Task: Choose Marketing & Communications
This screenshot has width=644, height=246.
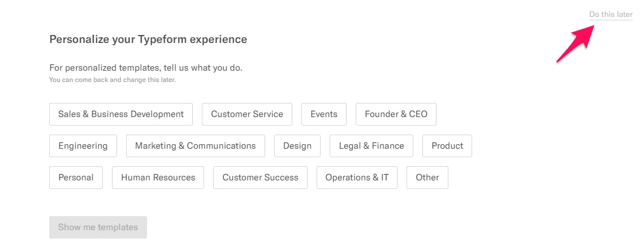Action: [x=196, y=146]
